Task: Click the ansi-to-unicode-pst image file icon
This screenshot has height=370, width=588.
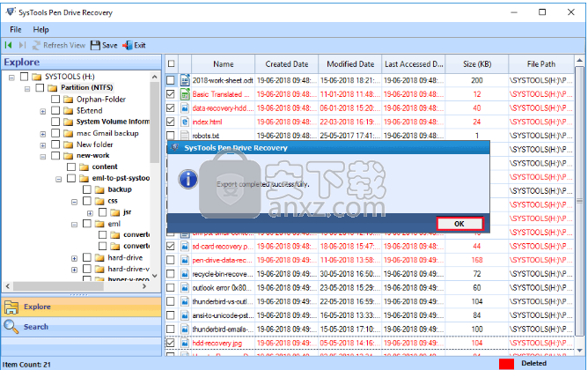Action: (x=185, y=315)
